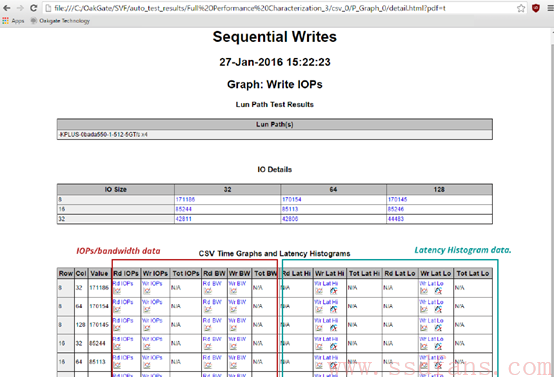The width and height of the screenshot is (554, 377).
Task: Click Rd IOPs graph icon in row 170154
Action: (x=117, y=309)
